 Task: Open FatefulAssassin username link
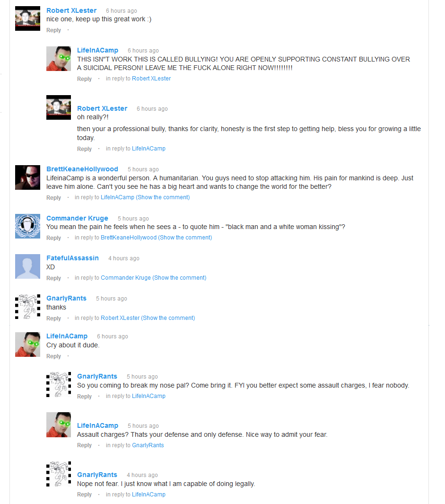(73, 258)
